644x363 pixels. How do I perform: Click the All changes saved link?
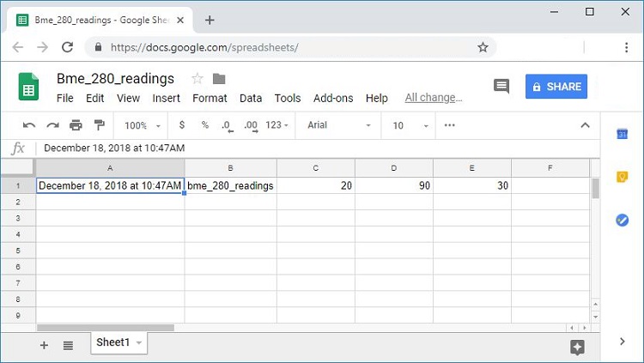coord(433,98)
